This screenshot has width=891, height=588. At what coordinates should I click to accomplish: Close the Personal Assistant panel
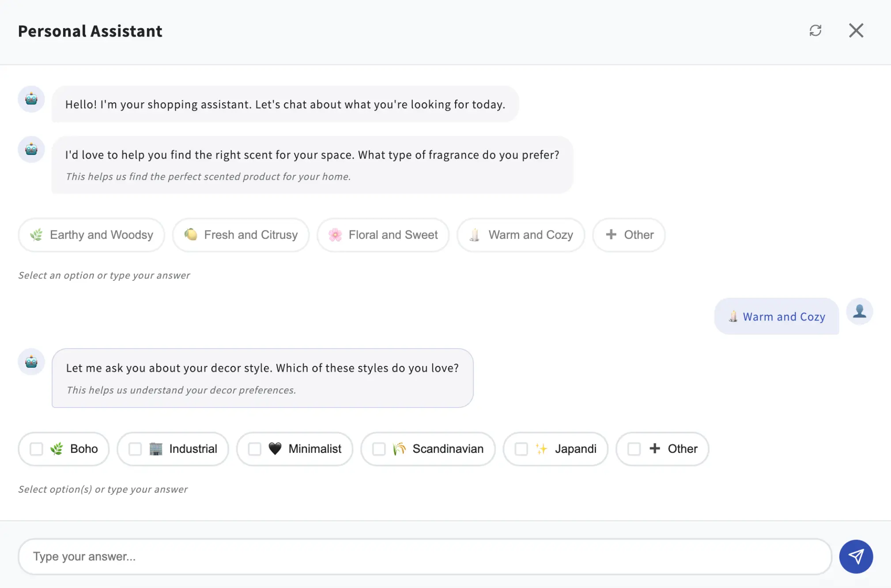[856, 30]
